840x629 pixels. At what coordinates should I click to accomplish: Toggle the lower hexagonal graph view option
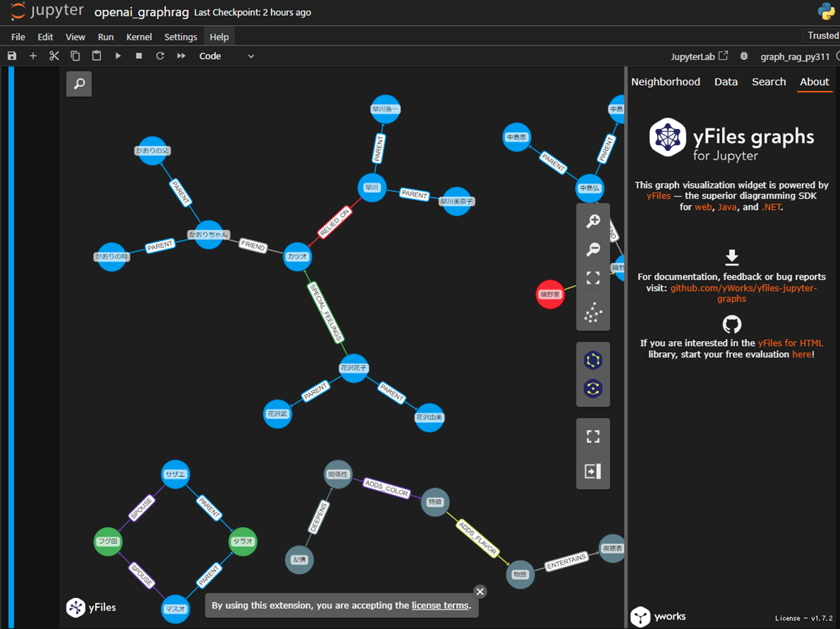593,387
